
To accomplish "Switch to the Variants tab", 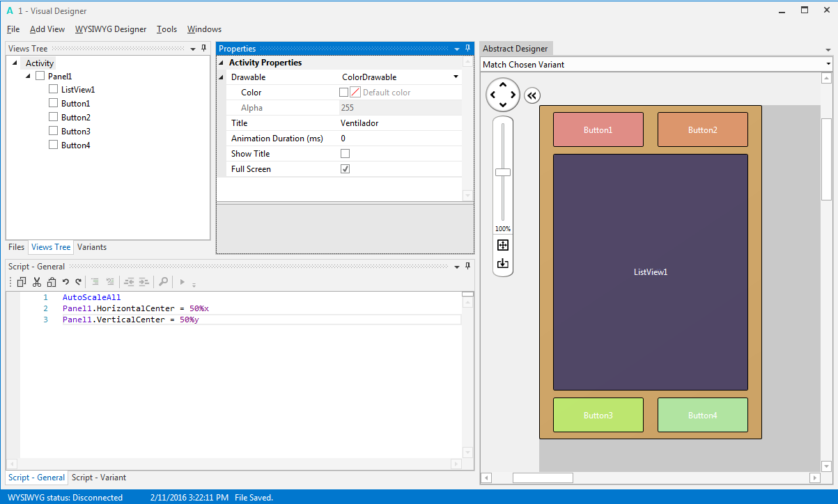I will tap(91, 247).
